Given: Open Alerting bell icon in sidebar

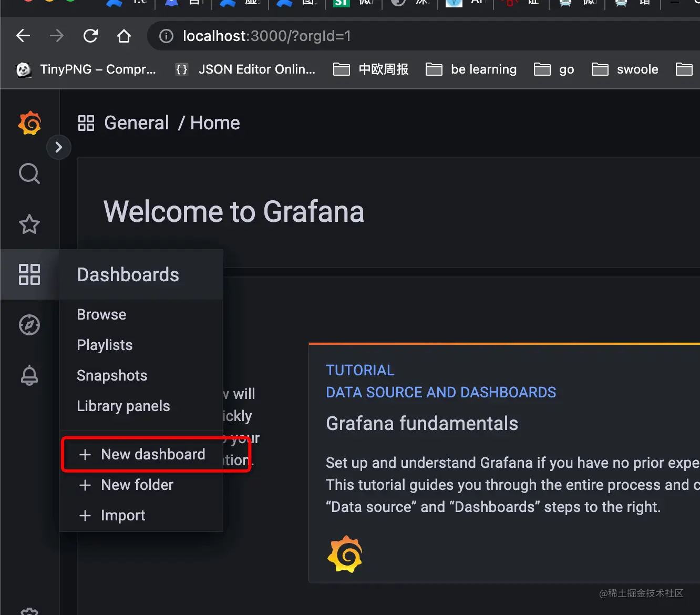Looking at the screenshot, I should click(29, 375).
